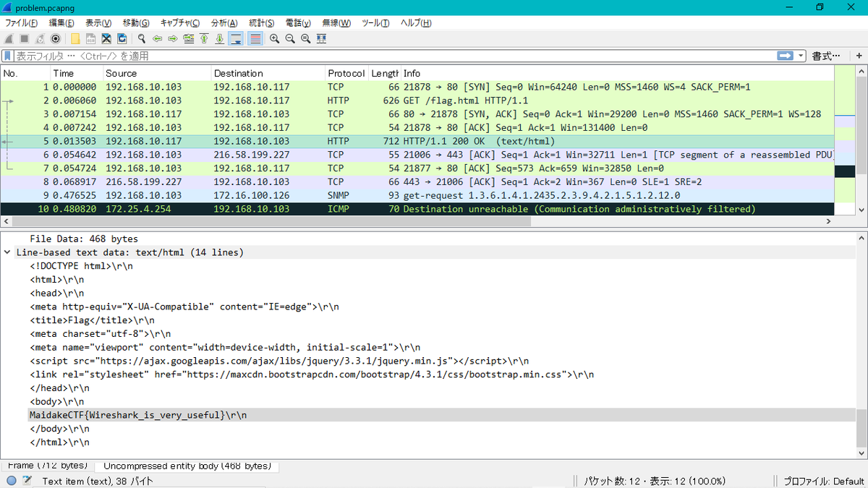The height and width of the screenshot is (488, 868).
Task: Reload the capture file icon
Action: point(122,38)
